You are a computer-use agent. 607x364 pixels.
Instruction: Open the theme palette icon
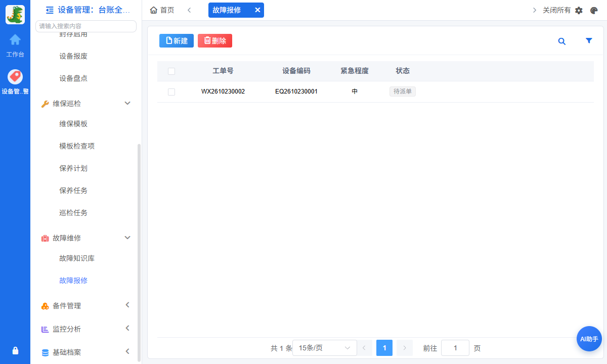coord(594,10)
